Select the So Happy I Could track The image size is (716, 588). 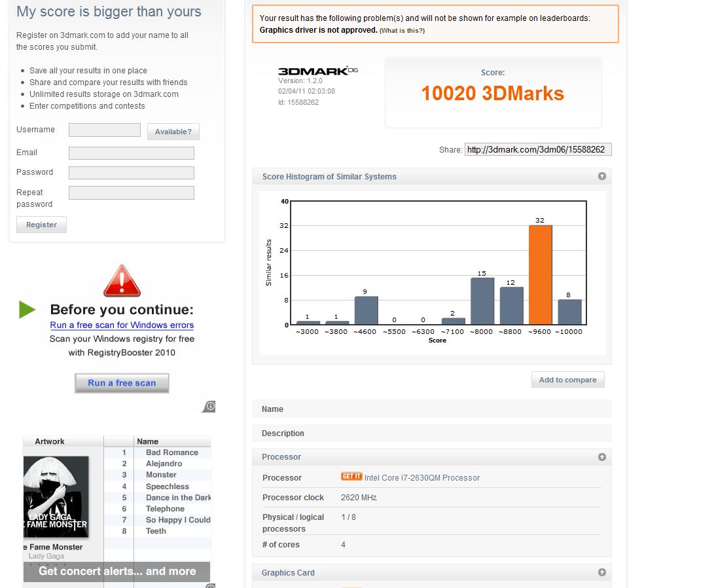[x=158, y=519]
